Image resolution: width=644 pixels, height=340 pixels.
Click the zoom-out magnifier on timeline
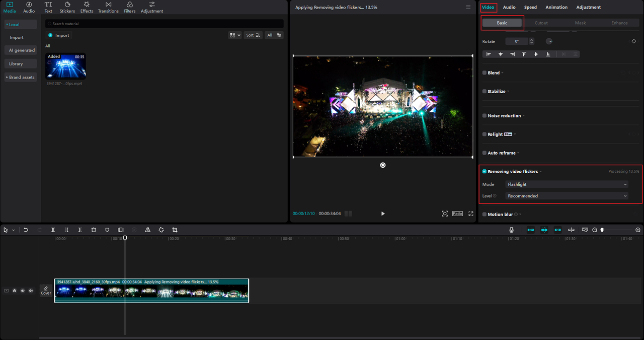[595, 230]
